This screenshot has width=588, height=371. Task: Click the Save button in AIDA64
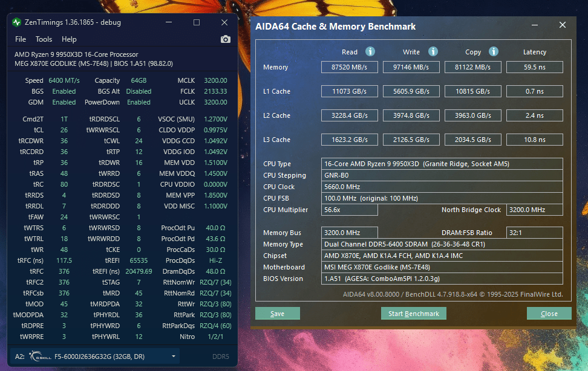coord(278,313)
